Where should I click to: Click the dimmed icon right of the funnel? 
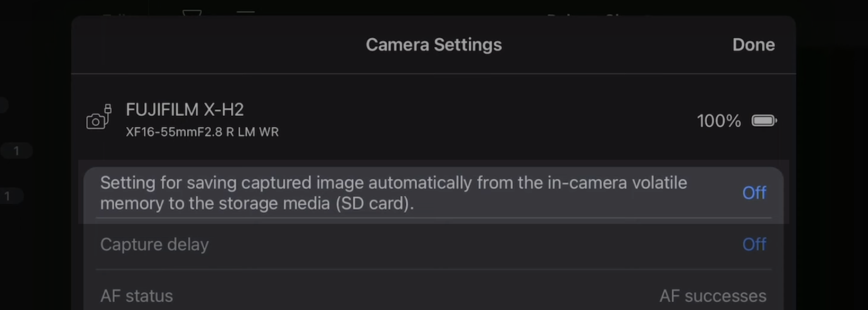tap(246, 13)
